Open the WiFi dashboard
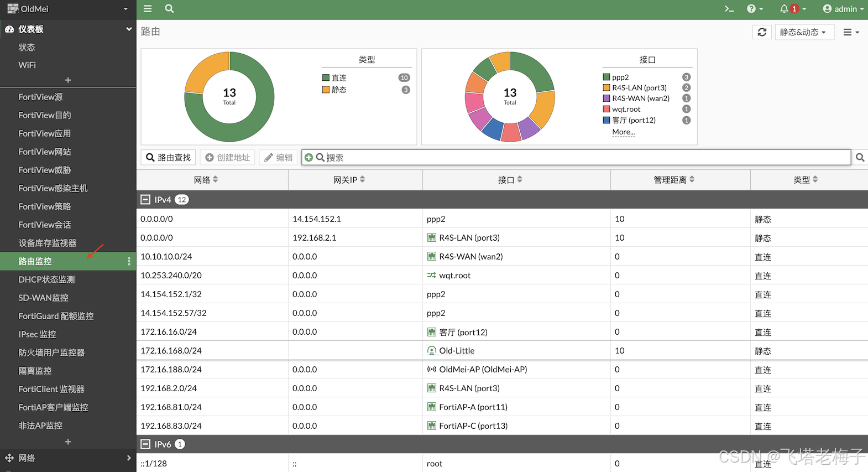This screenshot has width=868, height=472. coord(27,65)
